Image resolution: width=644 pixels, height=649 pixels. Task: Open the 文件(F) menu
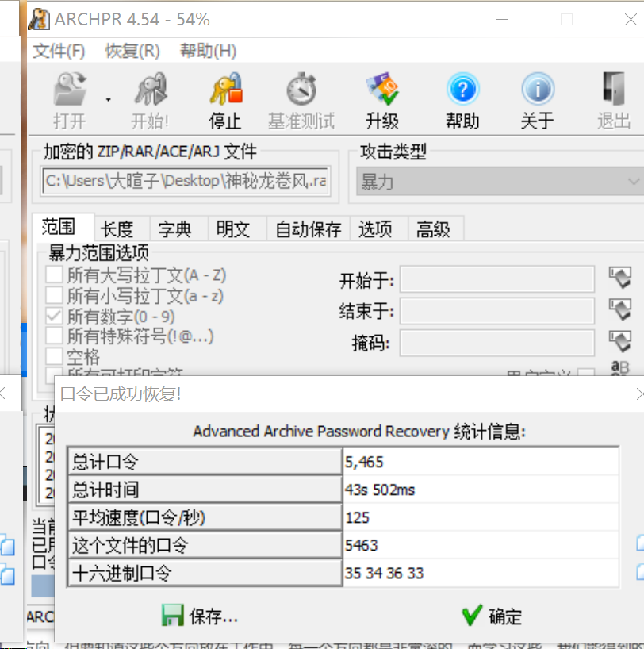tap(59, 51)
